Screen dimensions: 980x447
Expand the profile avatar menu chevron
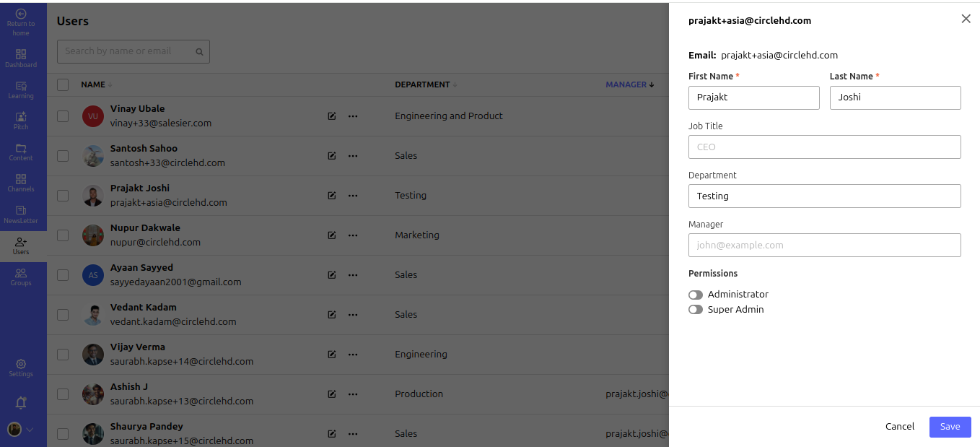[x=30, y=430]
